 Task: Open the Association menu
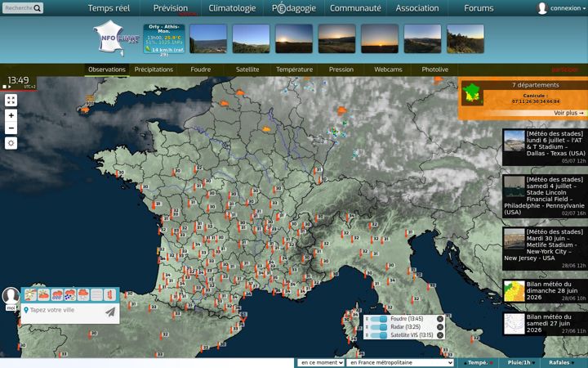click(x=417, y=8)
